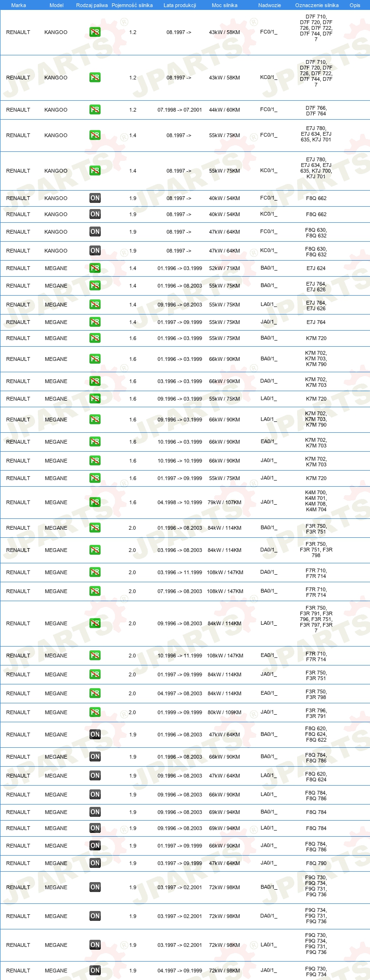370x980 pixels.
Task: Click PB icon in Megane 1.6 EA0/1_ row
Action: coord(95,442)
